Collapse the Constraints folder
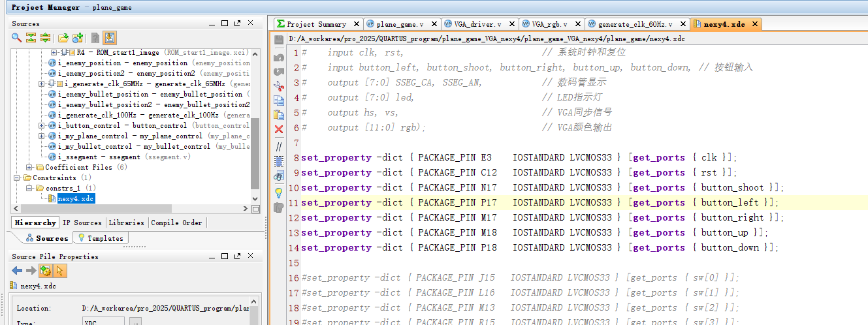This screenshot has width=868, height=325. pos(17,178)
